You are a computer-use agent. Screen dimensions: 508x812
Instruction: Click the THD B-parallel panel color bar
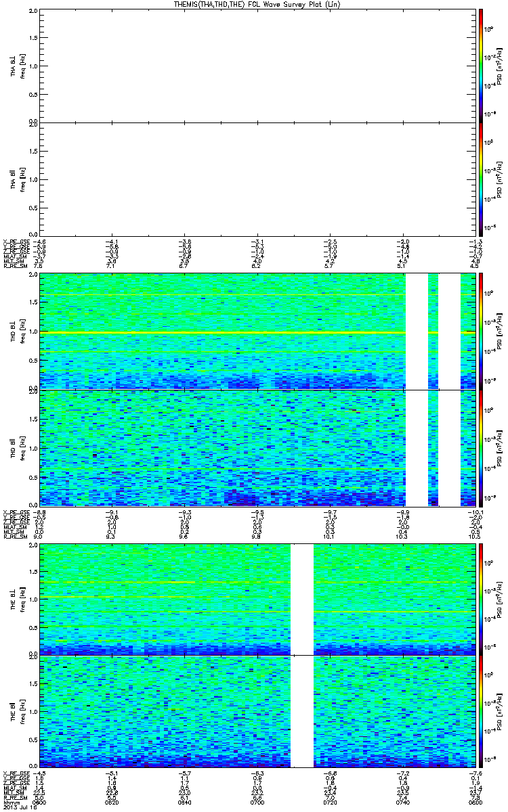tap(481, 448)
